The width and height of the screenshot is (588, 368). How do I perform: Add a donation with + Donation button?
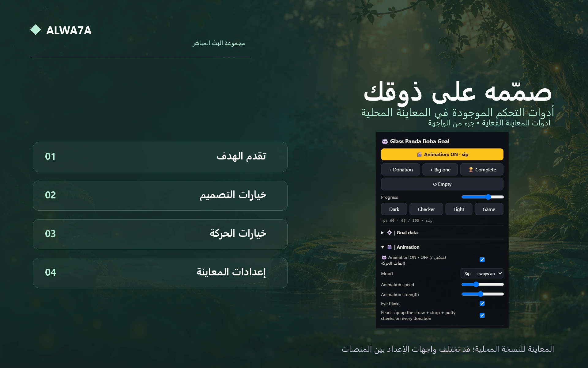click(x=401, y=170)
